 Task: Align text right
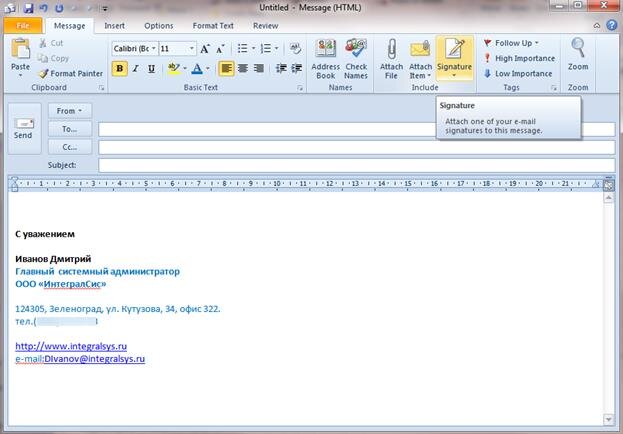259,68
